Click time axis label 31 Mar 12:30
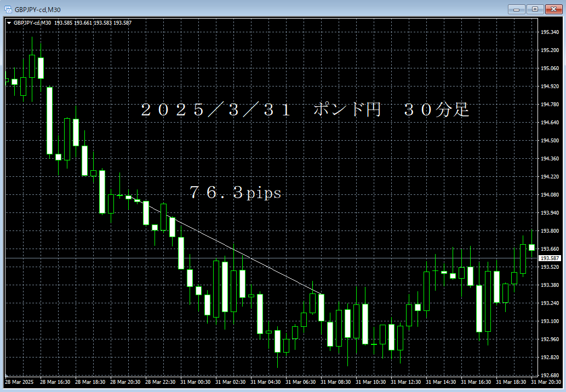This screenshot has height=392, width=566. [405, 382]
